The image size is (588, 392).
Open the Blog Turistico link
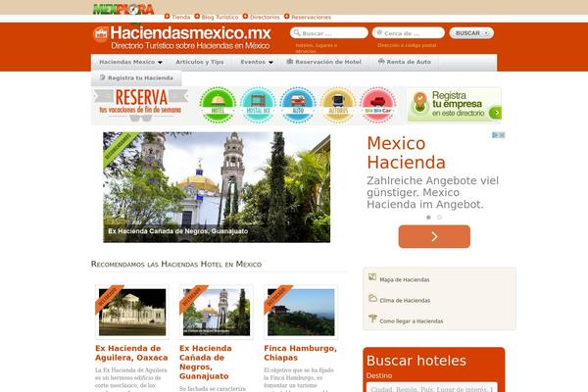[220, 17]
